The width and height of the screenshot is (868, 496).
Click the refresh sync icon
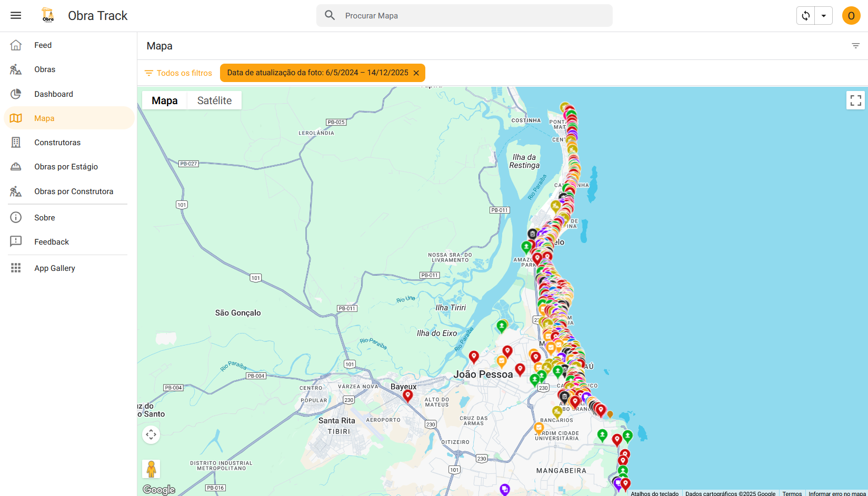[805, 15]
